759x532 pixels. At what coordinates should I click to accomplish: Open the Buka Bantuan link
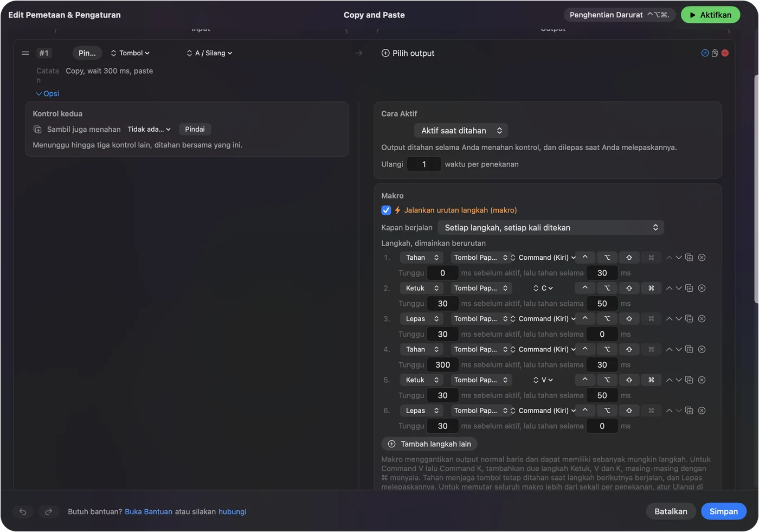tap(149, 511)
